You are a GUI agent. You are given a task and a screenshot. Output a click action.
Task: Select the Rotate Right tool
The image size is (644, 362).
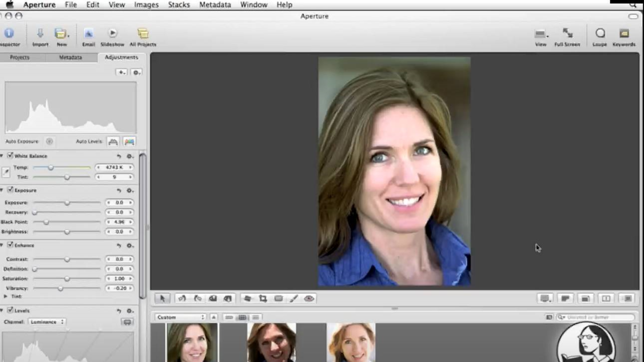click(198, 298)
